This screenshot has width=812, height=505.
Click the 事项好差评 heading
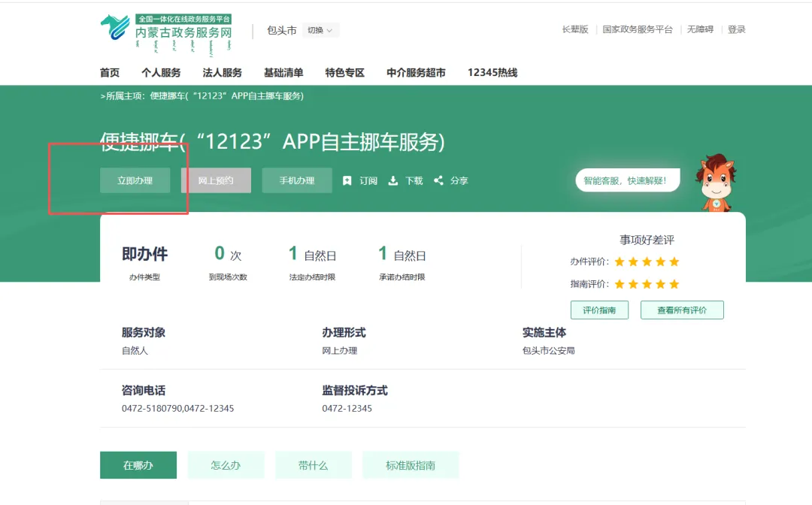pyautogui.click(x=647, y=240)
